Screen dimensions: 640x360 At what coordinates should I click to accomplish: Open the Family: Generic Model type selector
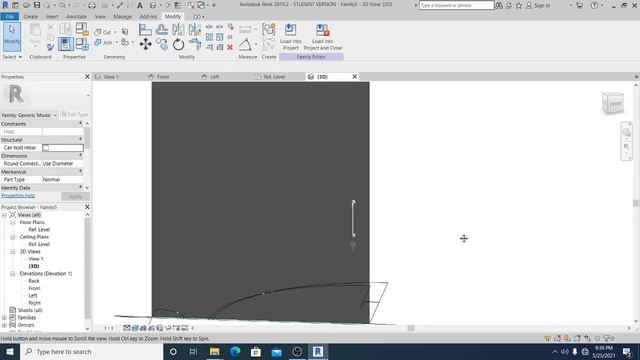tap(29, 115)
